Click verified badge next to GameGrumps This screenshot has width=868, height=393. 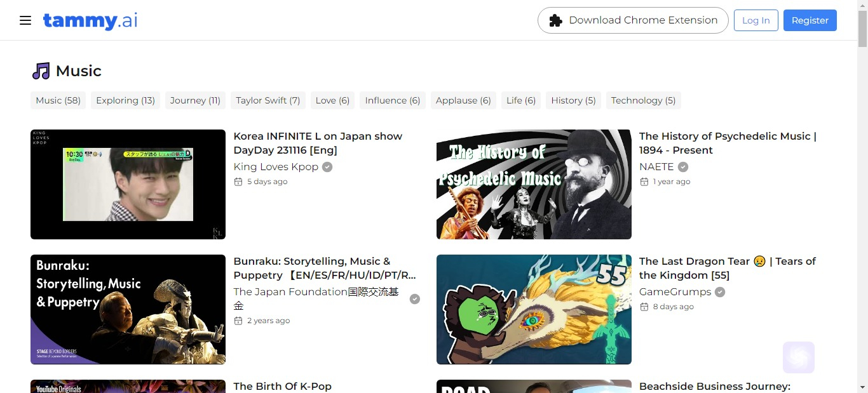(720, 292)
